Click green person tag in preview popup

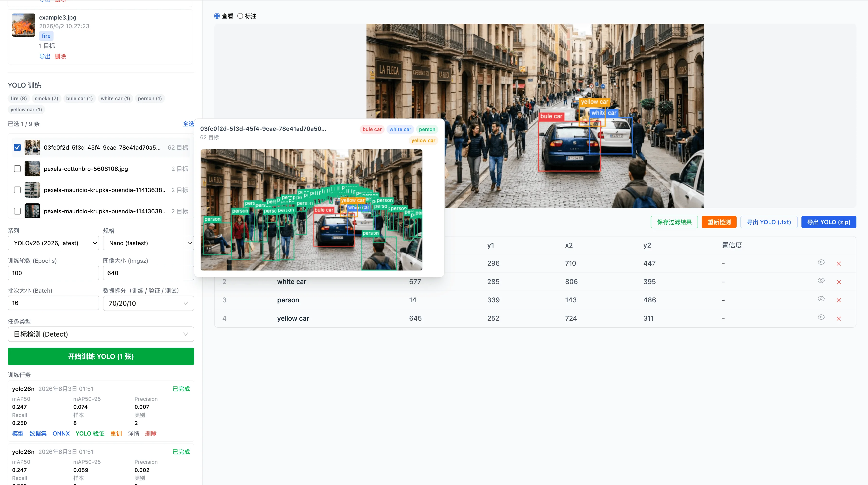click(x=427, y=130)
